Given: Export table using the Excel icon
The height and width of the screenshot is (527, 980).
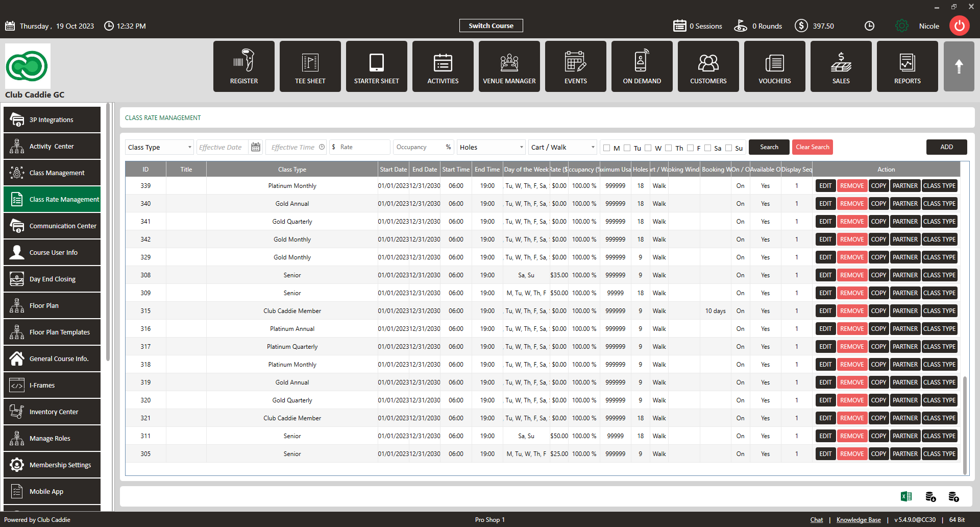Looking at the screenshot, I should pyautogui.click(x=906, y=496).
